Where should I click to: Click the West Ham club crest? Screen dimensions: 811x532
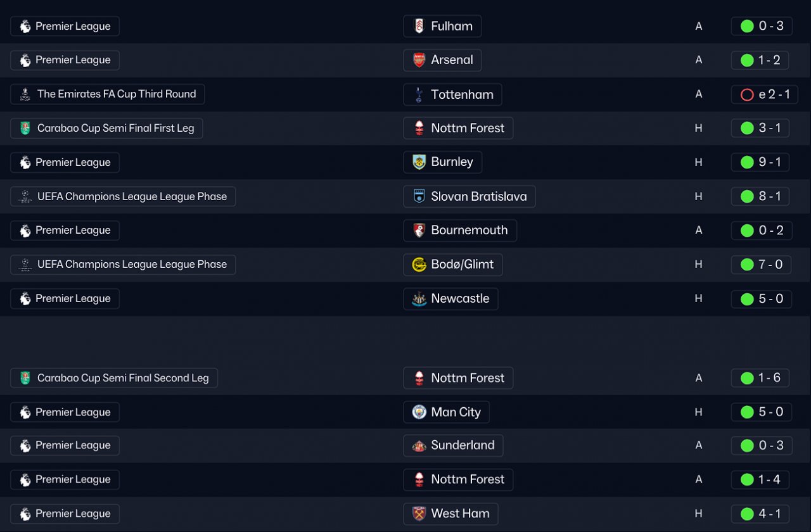pos(419,514)
